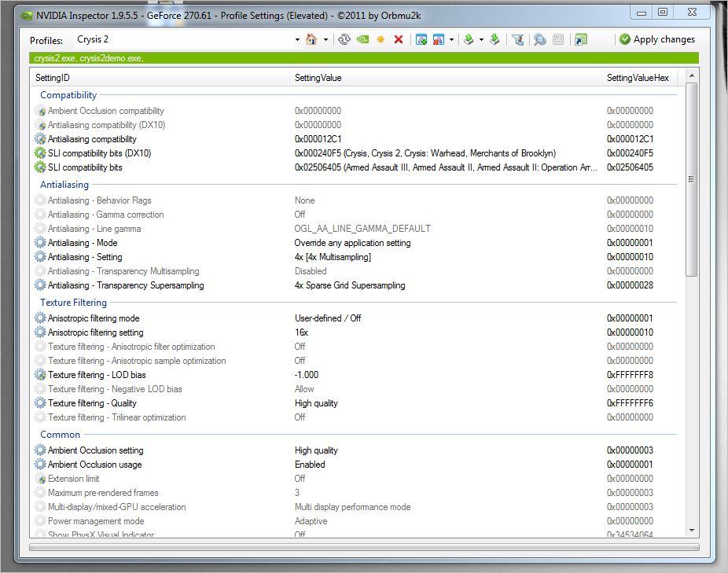The height and width of the screenshot is (573, 728).
Task: Click the Texture Filtering group header
Action: click(x=73, y=303)
